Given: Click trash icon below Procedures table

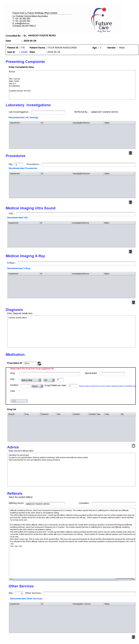Looking at the screenshot, I should click(x=130, y=202).
